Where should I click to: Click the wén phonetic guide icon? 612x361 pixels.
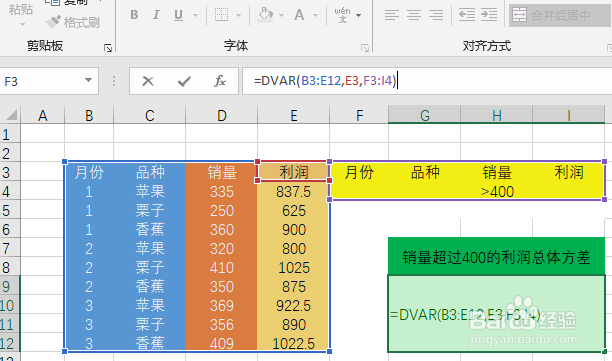point(342,15)
